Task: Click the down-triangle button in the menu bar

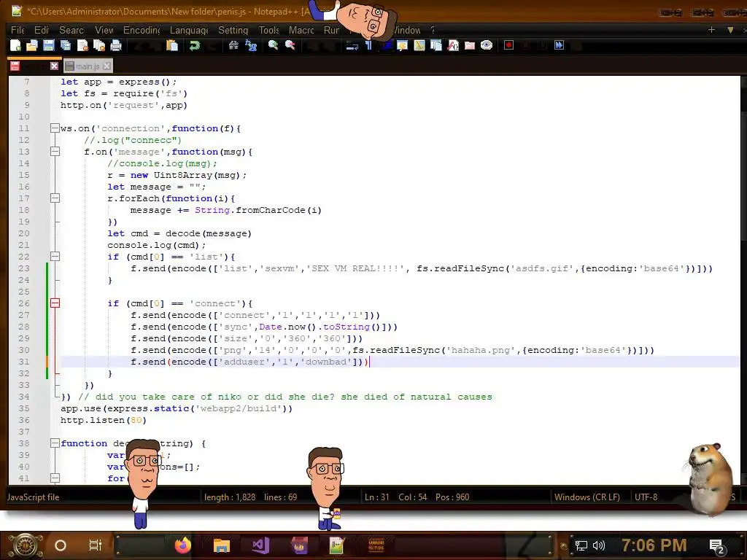Action: [x=730, y=30]
